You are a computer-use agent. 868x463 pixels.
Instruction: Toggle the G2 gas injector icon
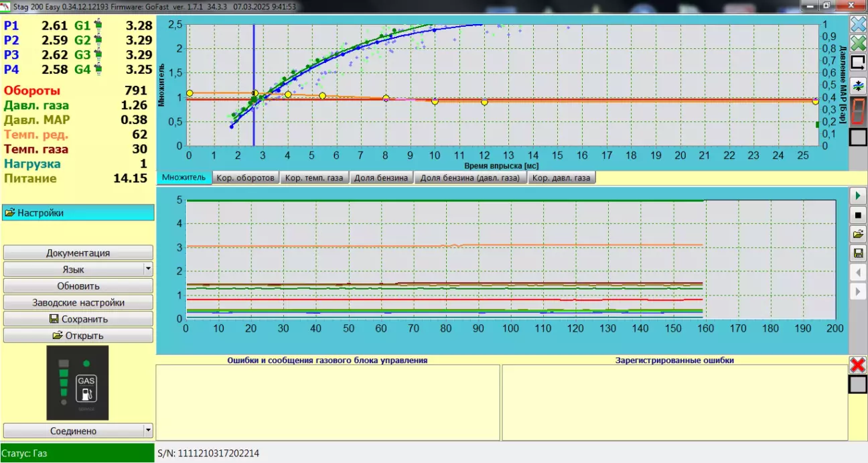point(98,40)
